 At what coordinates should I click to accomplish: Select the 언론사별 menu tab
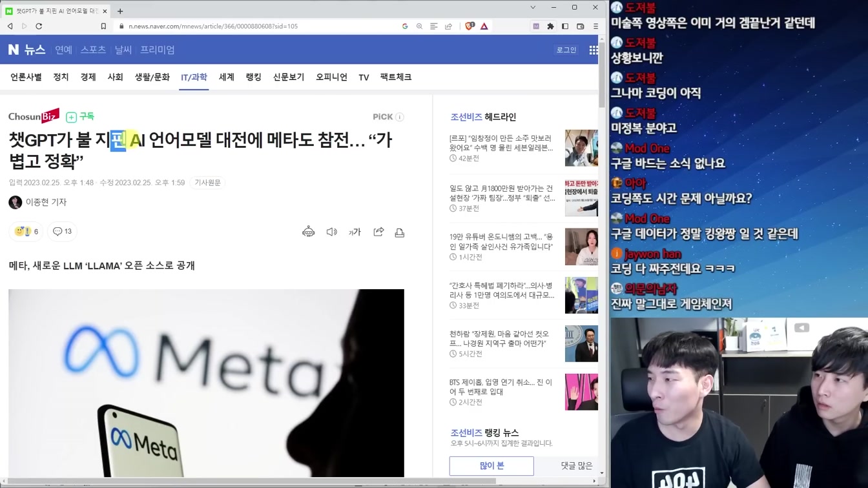pyautogui.click(x=26, y=77)
